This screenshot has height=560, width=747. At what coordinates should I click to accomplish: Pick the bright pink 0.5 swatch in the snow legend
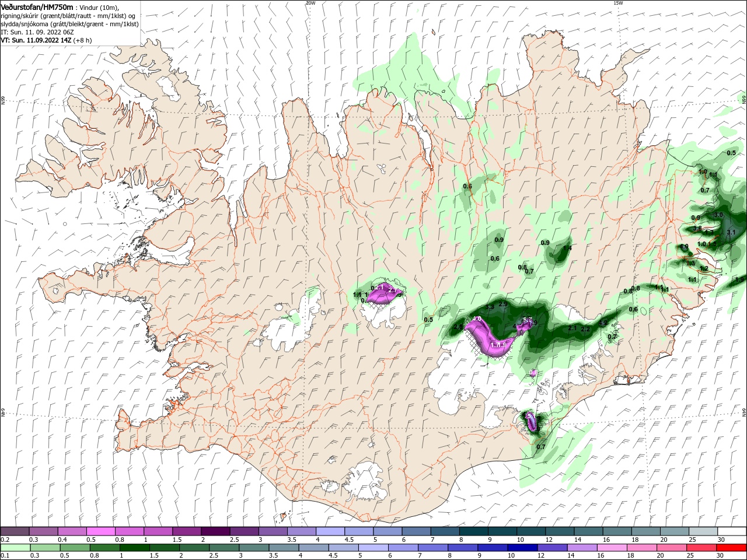(x=100, y=531)
